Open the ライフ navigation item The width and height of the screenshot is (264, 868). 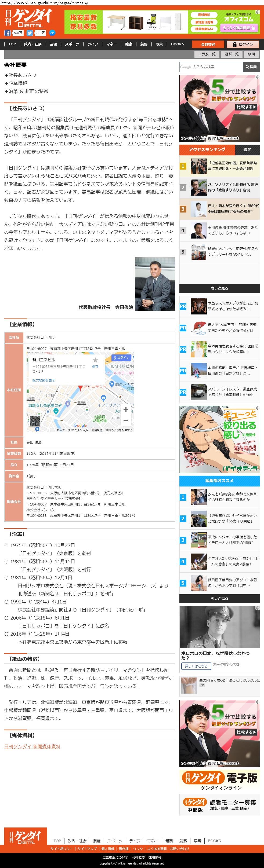tap(93, 44)
